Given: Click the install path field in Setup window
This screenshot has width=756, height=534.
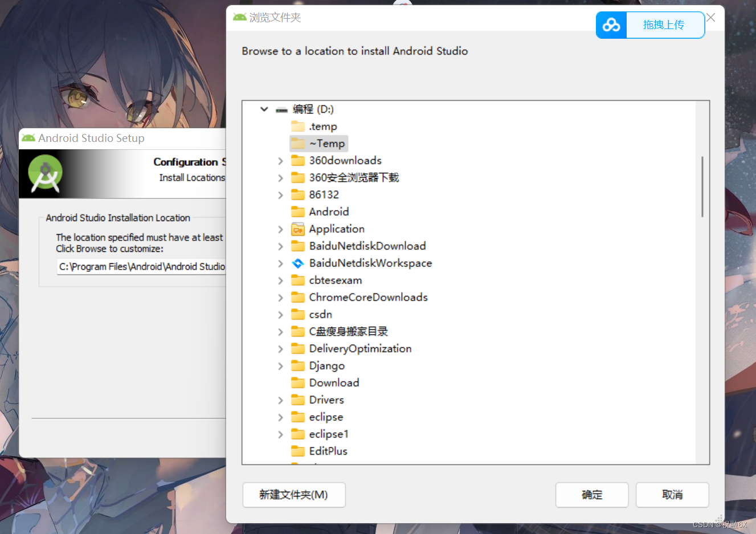Looking at the screenshot, I should (x=142, y=266).
